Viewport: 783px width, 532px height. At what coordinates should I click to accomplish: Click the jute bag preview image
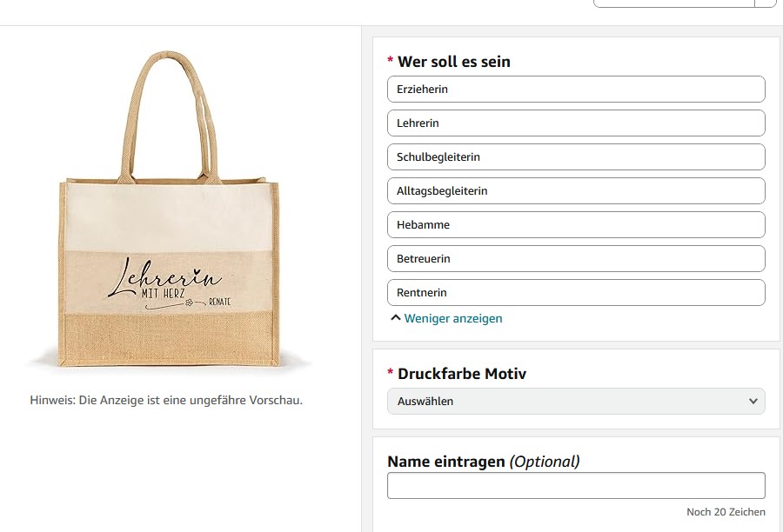coord(169,209)
